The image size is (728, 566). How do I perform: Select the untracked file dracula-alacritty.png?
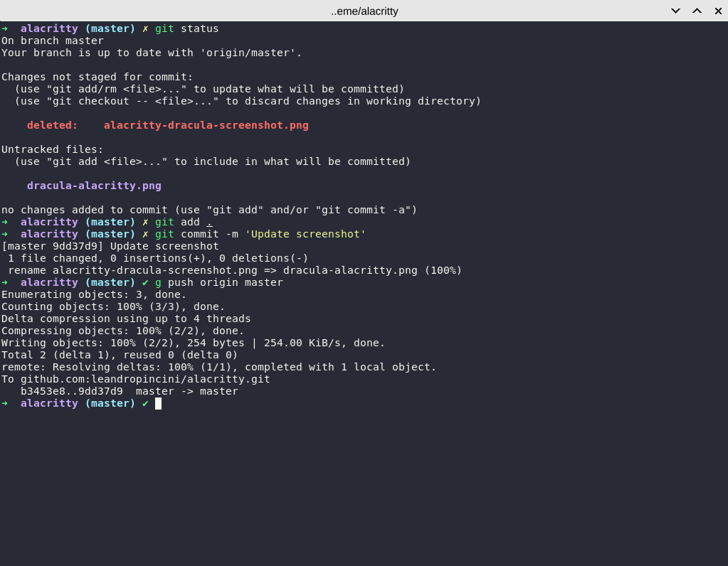tap(94, 186)
